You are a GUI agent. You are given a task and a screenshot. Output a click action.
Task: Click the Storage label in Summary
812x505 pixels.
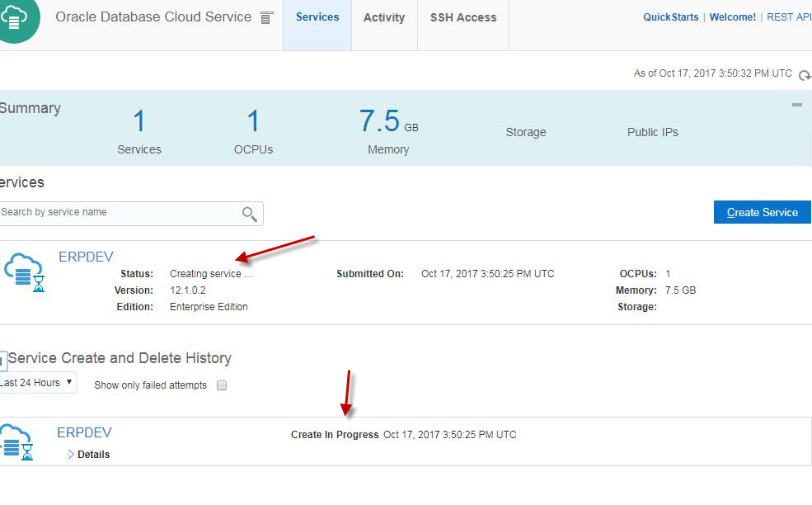(x=526, y=132)
